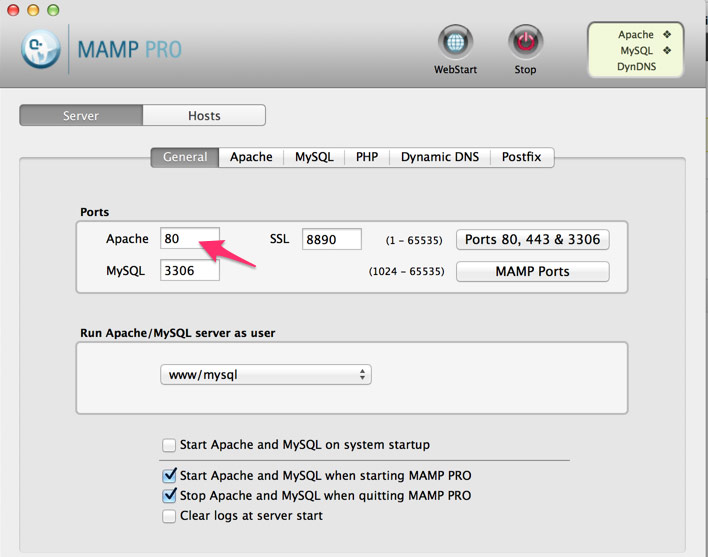
Task: Open the MySQL settings tab
Action: click(x=314, y=157)
